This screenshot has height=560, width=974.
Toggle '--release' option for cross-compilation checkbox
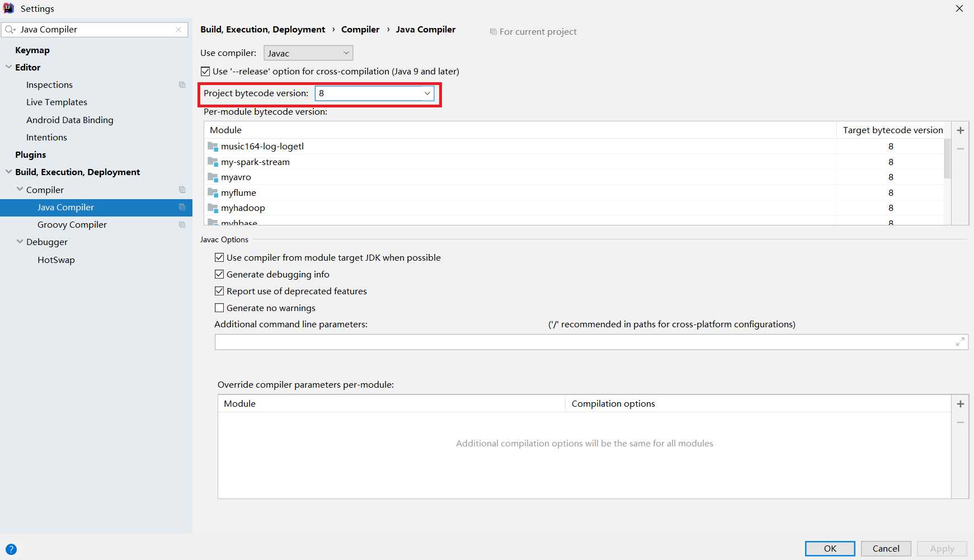coord(205,72)
